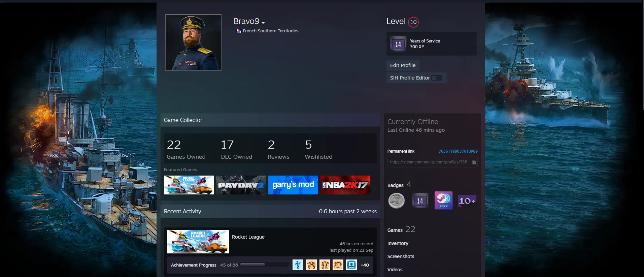Click the 'Last Online 46 mins ago' status
Screen dimensions: 644x277
(416, 130)
